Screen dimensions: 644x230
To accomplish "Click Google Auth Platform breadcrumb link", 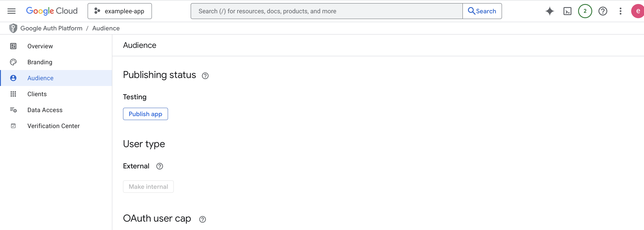I will 51,28.
